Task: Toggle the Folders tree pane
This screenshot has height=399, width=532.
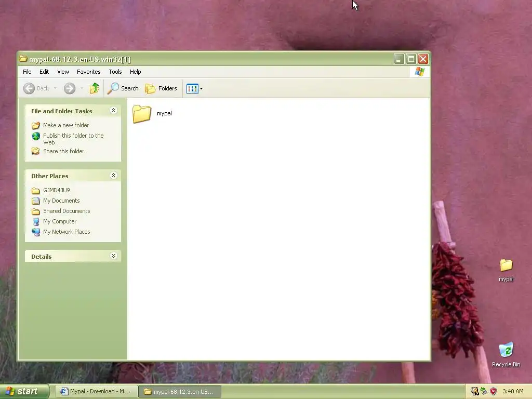Action: [x=161, y=88]
